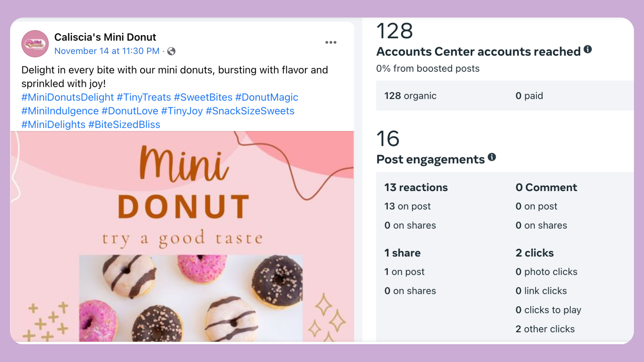The image size is (644, 362).
Task: Open the #BiteSizedBliss hashtag
Action: point(124,125)
